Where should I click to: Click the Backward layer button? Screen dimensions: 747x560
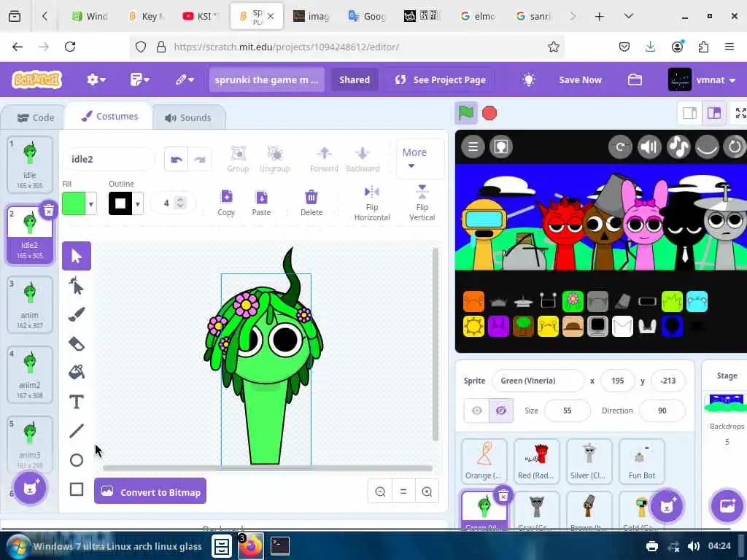[x=363, y=160]
